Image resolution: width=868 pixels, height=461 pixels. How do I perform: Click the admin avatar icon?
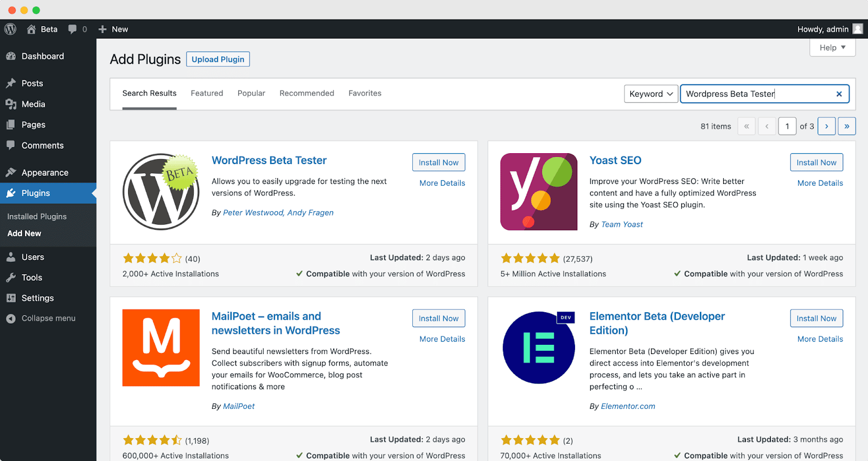[x=858, y=29]
